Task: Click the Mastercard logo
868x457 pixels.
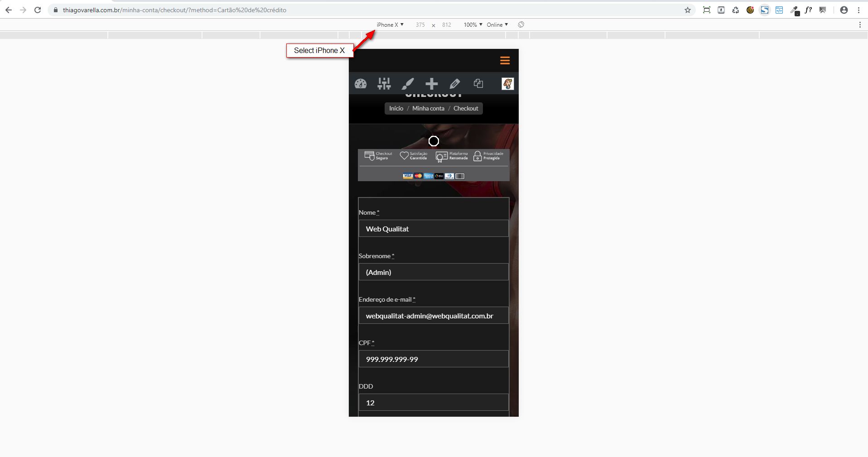Action: coord(418,176)
